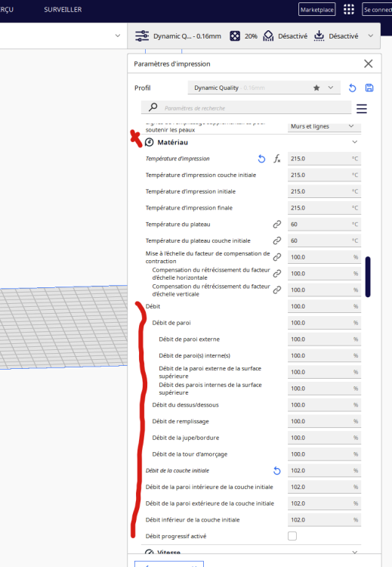Image resolution: width=392 pixels, height=567 pixels.
Task: Edit the Débit du dessus/dessous value
Action: tap(324, 404)
